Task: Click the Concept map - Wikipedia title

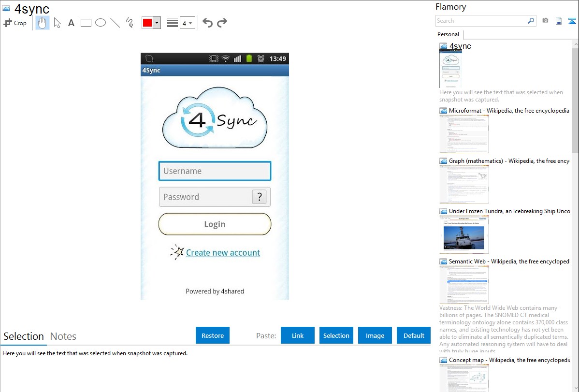Action: coord(509,360)
